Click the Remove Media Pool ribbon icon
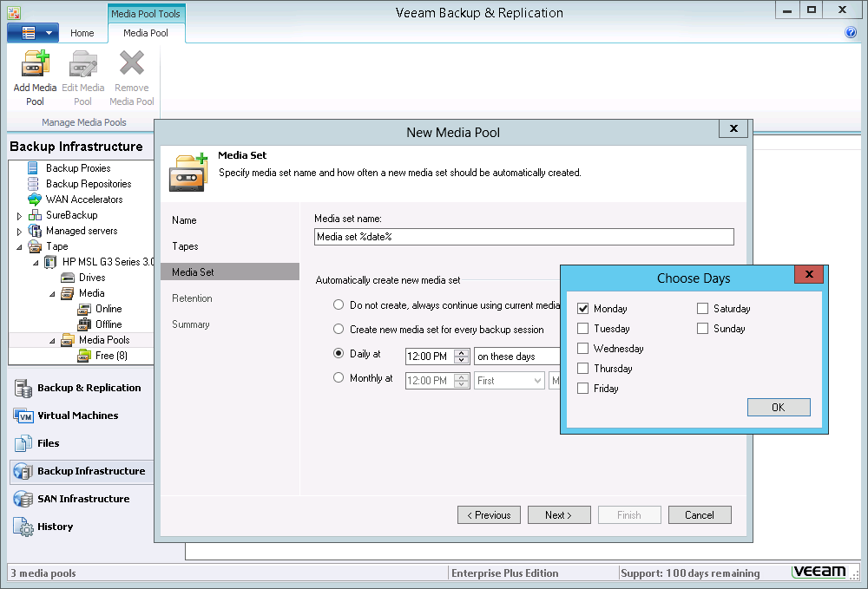The height and width of the screenshot is (589, 868). tap(132, 62)
